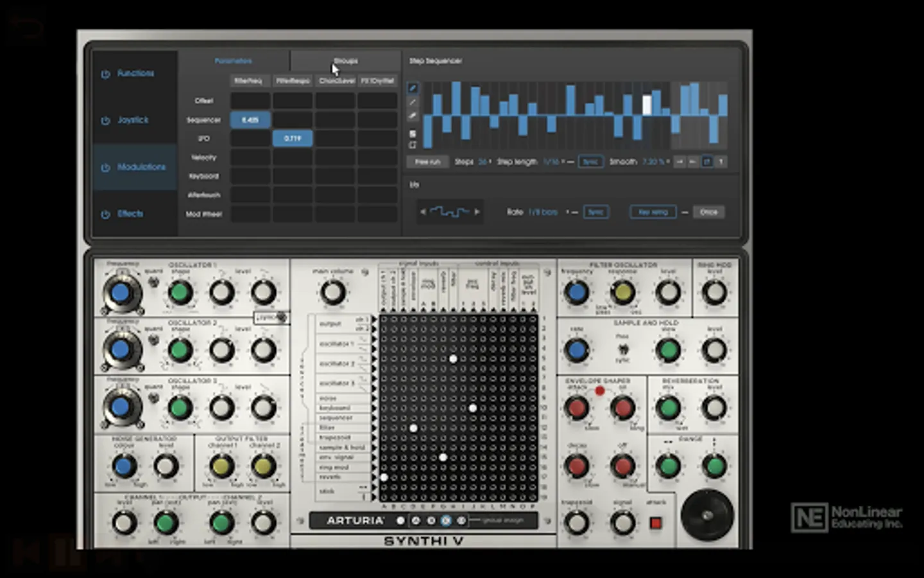Open the Functions panel tab
Screen dimensions: 924x578
(135, 73)
